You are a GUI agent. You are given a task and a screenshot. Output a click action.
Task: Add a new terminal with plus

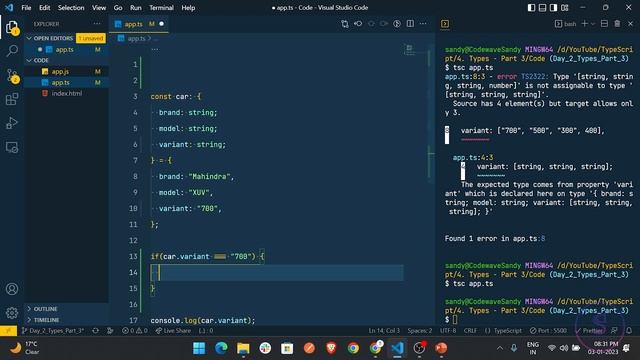coord(584,24)
